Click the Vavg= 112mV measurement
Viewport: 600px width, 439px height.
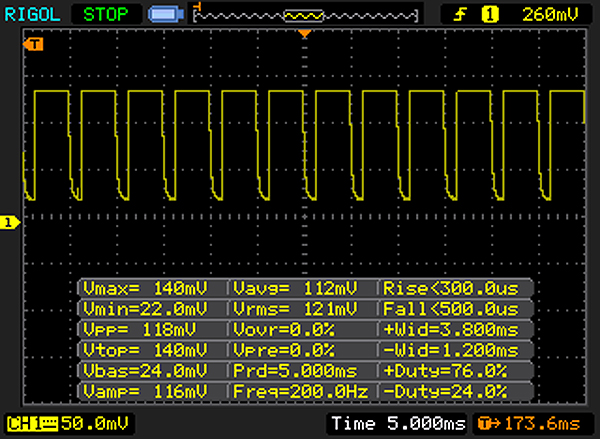[x=295, y=288]
